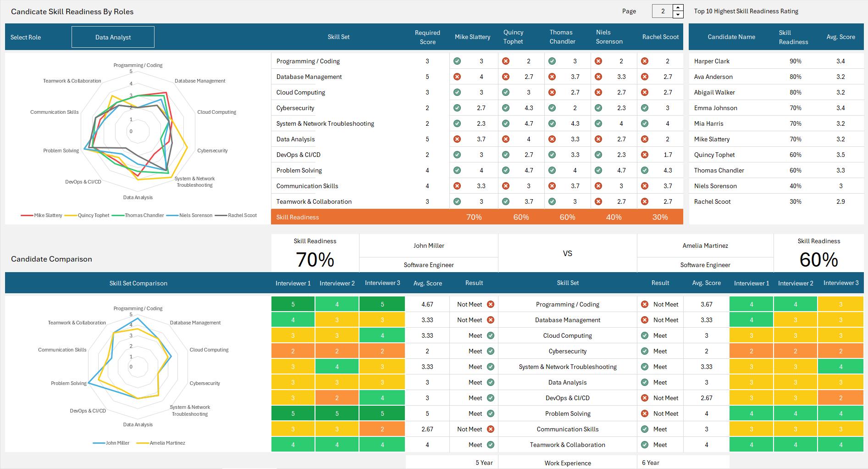Click the Data Analysis skill row label
868x469 pixels.
coord(295,139)
